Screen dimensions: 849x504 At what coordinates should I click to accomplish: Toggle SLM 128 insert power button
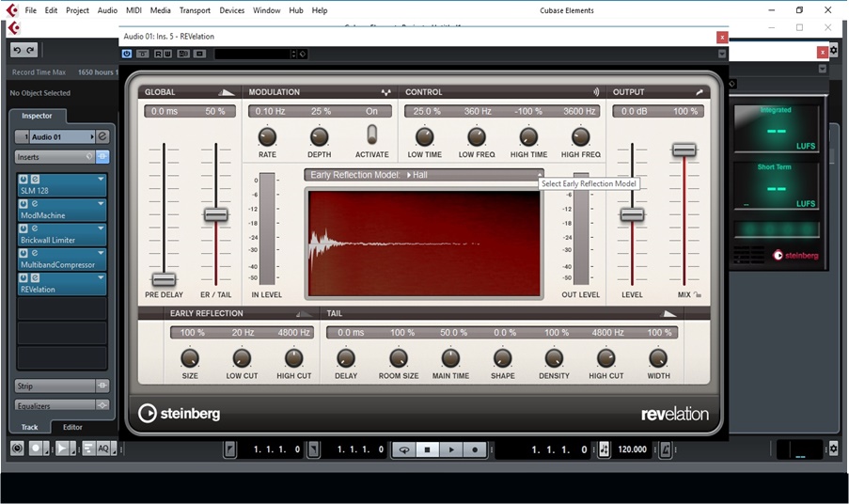24,180
